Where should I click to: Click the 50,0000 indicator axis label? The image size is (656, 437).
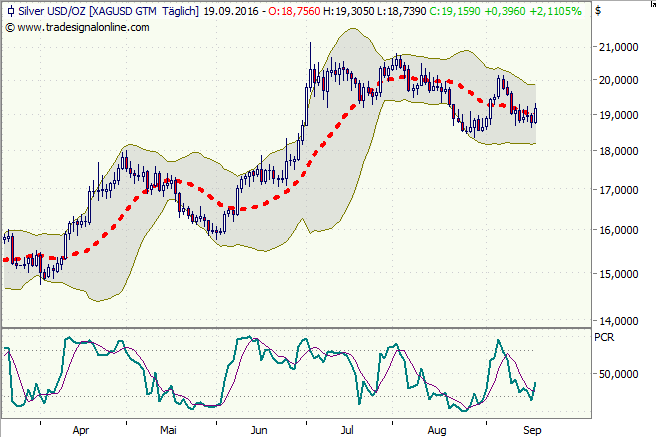(x=619, y=374)
